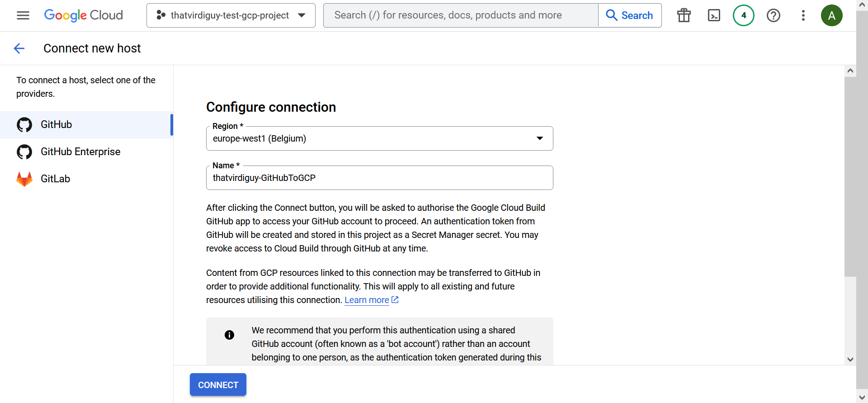The height and width of the screenshot is (403, 868).
Task: Go back using the arrow beside Connect new host
Action: tap(19, 48)
